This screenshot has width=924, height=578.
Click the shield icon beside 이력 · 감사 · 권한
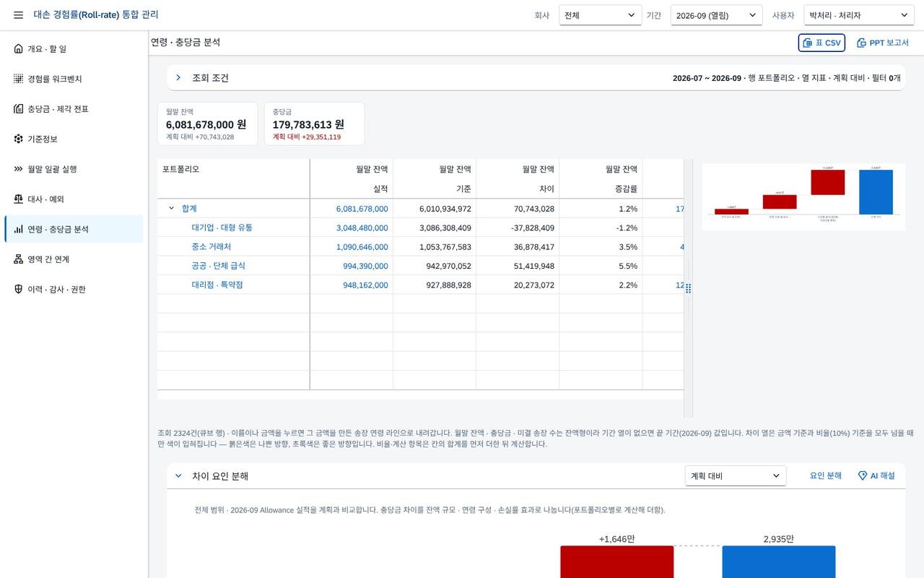tap(18, 289)
